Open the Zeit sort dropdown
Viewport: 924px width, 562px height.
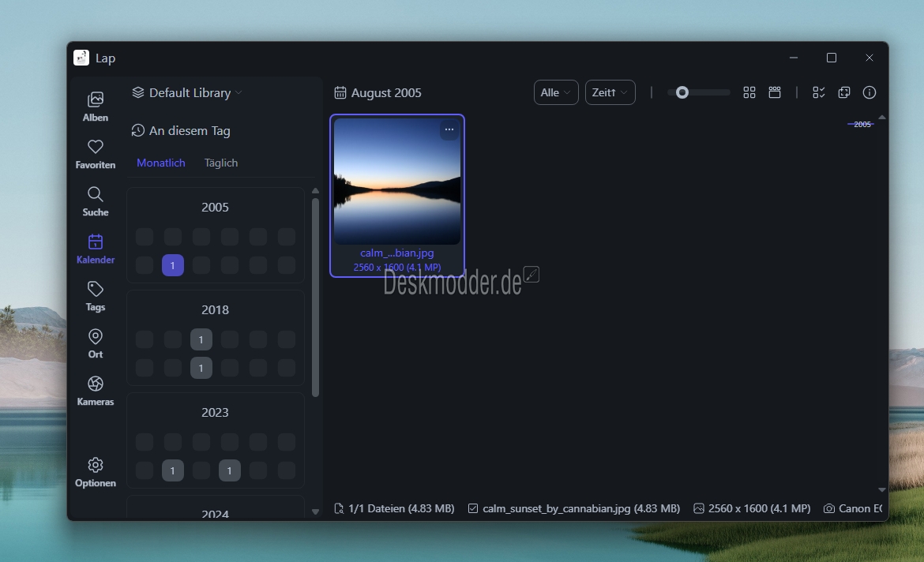610,92
